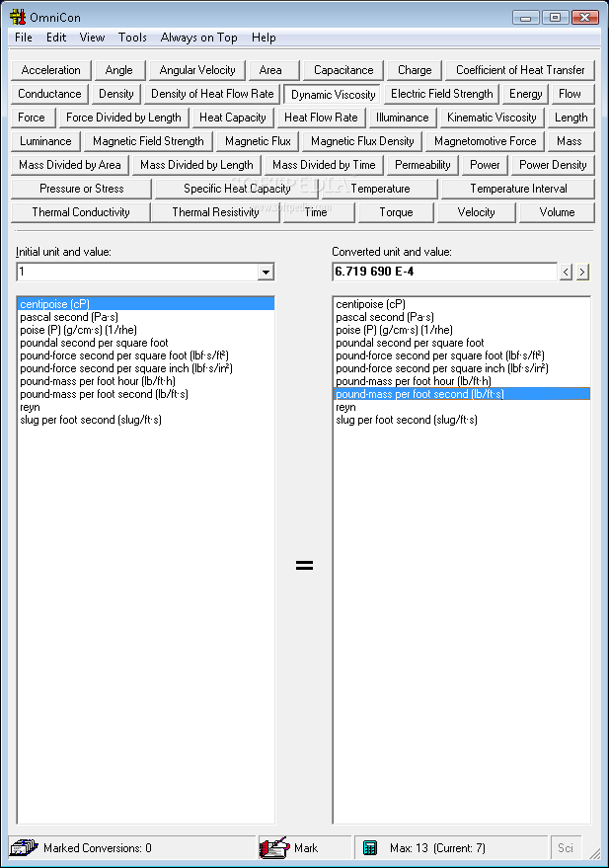This screenshot has height=868, width=609.
Task: Open the Heat Capacity category
Action: 233,118
